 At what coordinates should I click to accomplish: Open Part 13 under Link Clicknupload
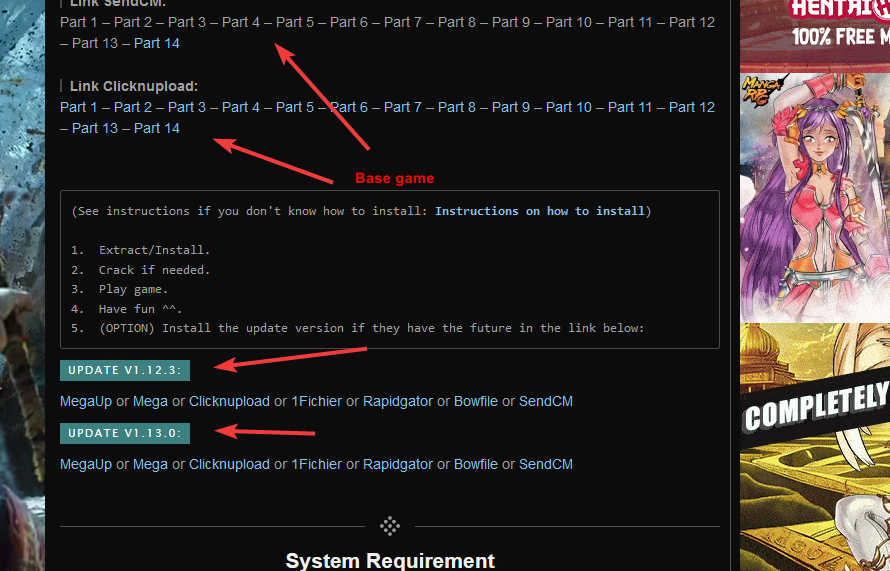click(95, 128)
